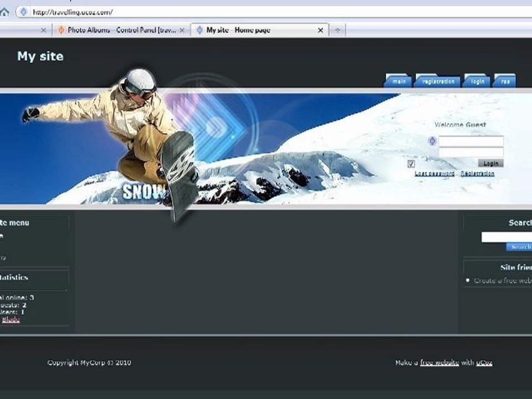The height and width of the screenshot is (399, 532).
Task: Open the rss navigation tab
Action: [x=504, y=81]
